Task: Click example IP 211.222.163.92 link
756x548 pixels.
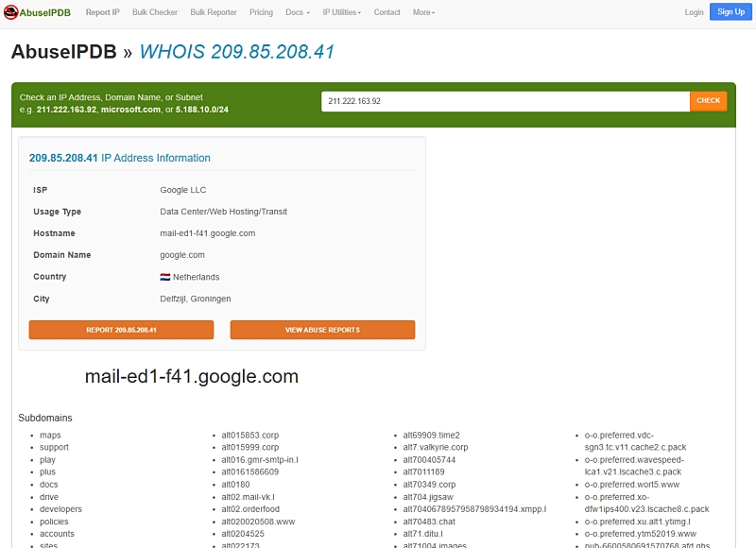Action: click(x=66, y=110)
